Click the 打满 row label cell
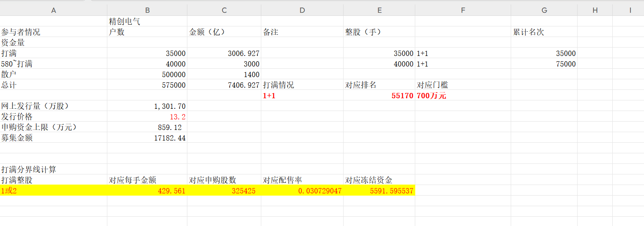 (x=53, y=53)
